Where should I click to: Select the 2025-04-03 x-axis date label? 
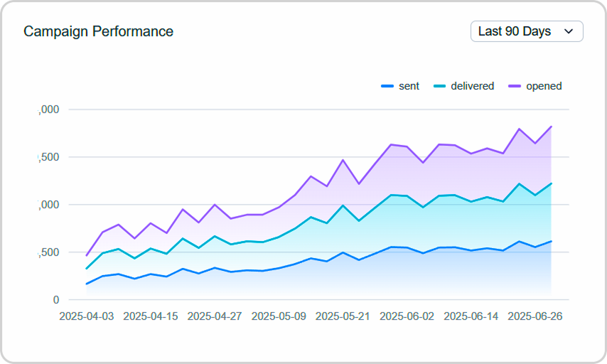(87, 316)
